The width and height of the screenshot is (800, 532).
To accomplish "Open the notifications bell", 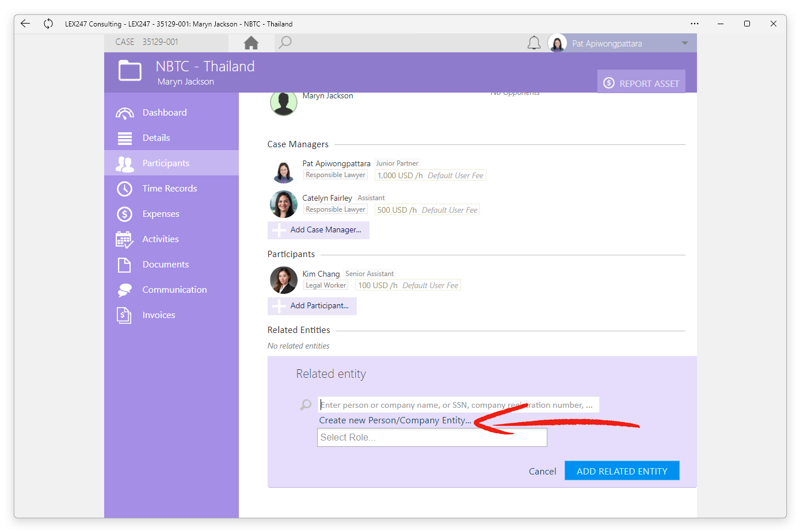I will point(534,43).
